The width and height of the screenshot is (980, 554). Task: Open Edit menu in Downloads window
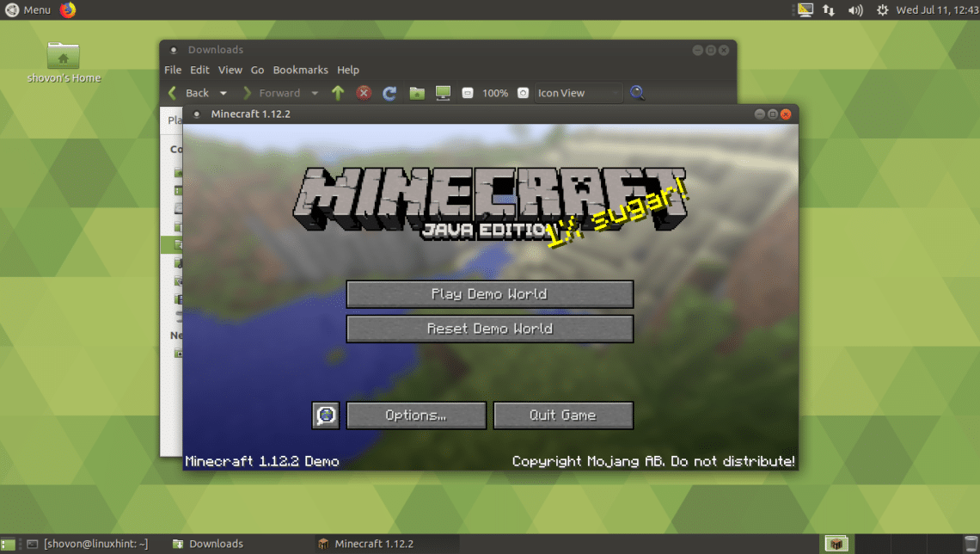click(x=199, y=70)
